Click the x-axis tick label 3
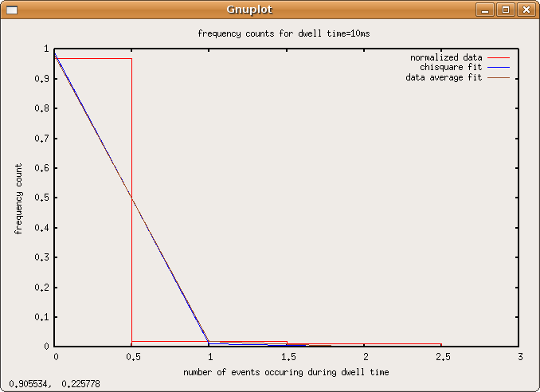This screenshot has width=540, height=392. (x=519, y=357)
